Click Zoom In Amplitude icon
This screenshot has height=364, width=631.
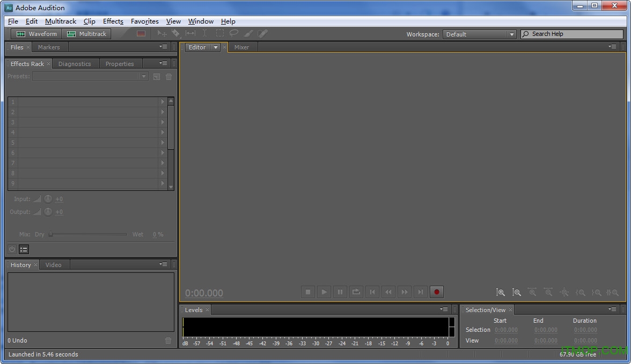tap(500, 292)
